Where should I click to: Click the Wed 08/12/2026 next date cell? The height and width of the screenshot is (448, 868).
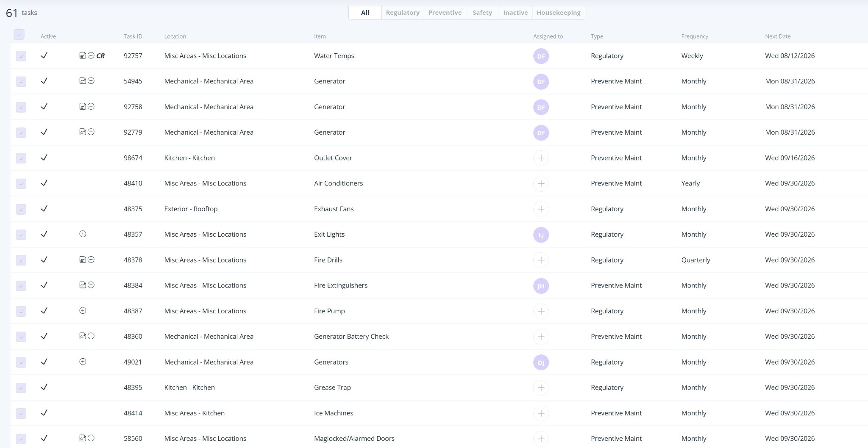(790, 56)
